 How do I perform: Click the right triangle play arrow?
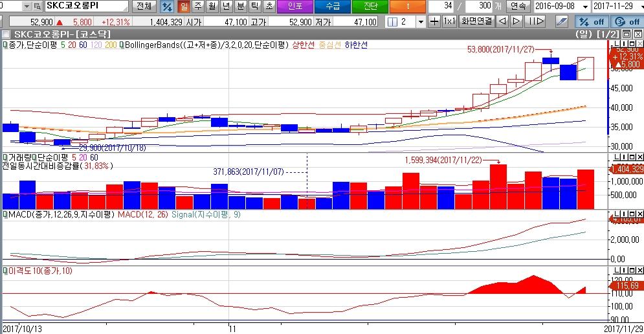516,21
